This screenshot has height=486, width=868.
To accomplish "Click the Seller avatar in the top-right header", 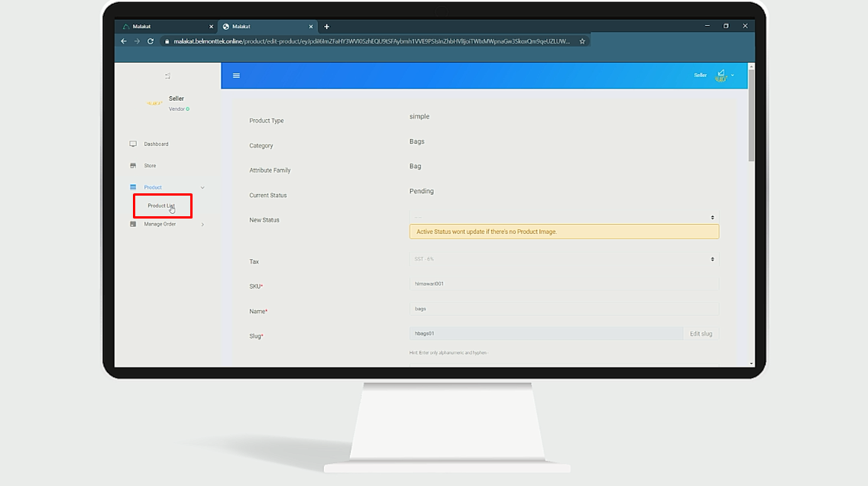I will tap(720, 75).
